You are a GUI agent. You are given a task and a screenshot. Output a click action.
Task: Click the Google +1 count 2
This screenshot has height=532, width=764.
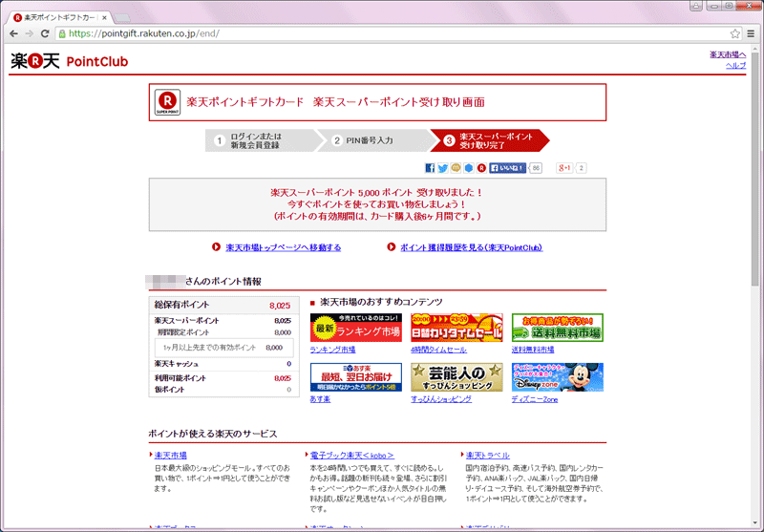[582, 168]
